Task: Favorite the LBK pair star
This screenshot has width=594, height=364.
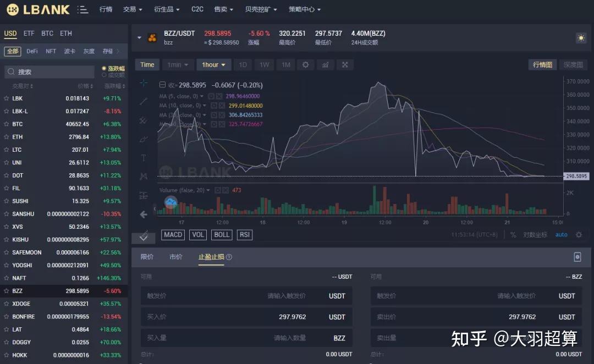Action: click(x=7, y=98)
